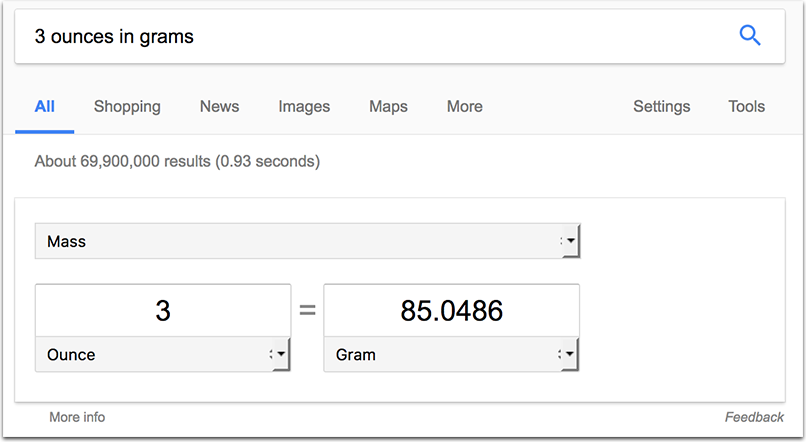Click the arrow on the Mass selector

click(x=570, y=241)
